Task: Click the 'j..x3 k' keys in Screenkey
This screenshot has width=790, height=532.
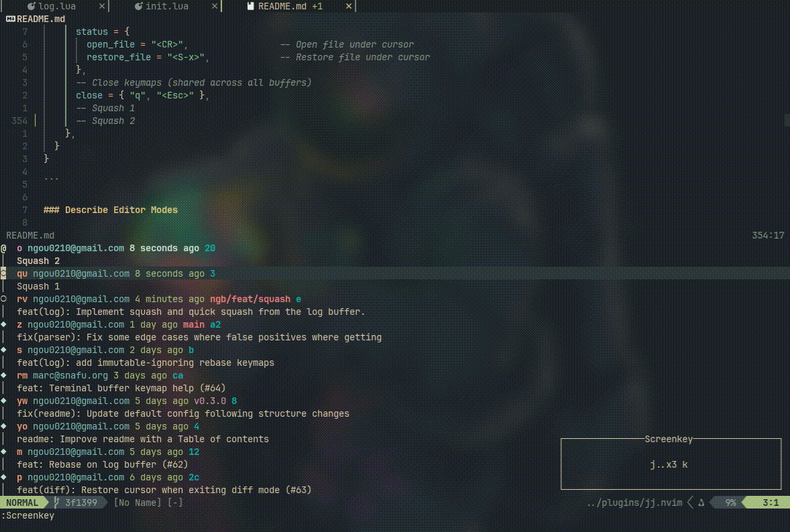Action: tap(669, 464)
